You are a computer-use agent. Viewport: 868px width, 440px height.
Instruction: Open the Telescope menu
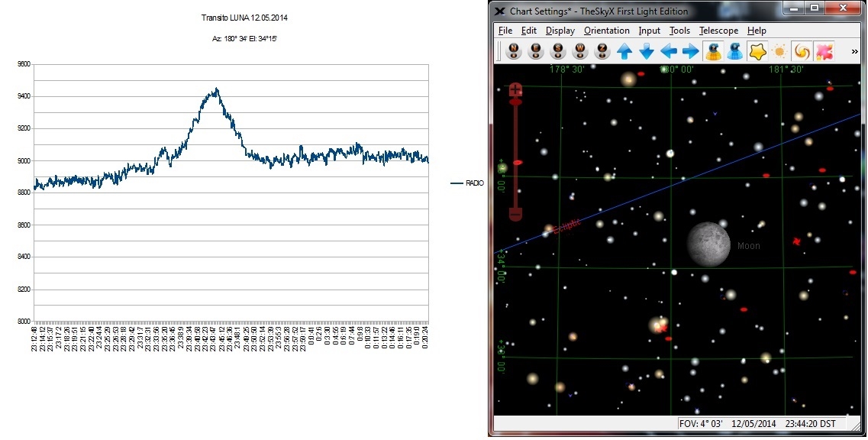718,31
